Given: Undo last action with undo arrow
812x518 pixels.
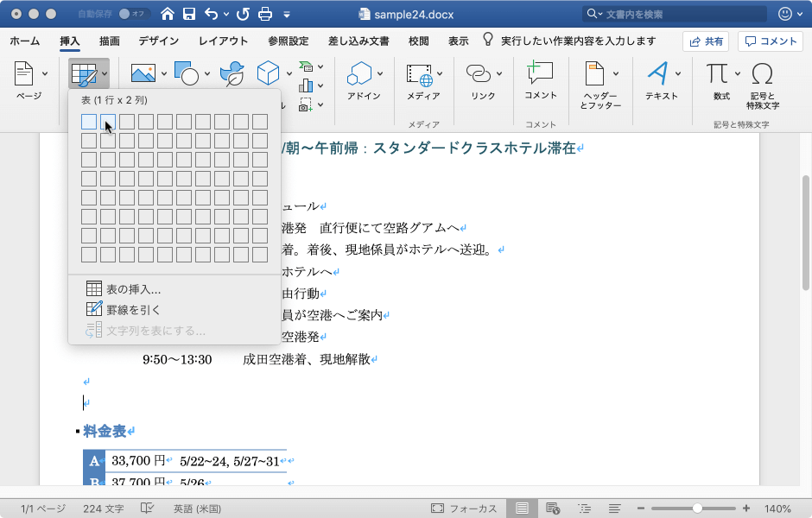Looking at the screenshot, I should [212, 14].
